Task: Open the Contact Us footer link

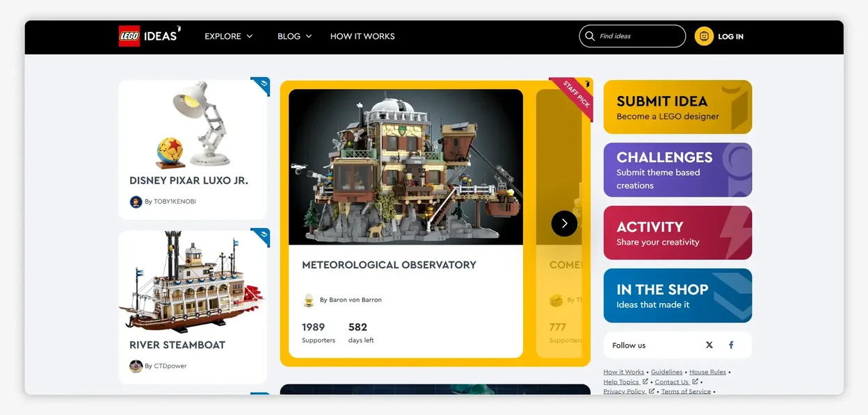Action: tap(676, 382)
